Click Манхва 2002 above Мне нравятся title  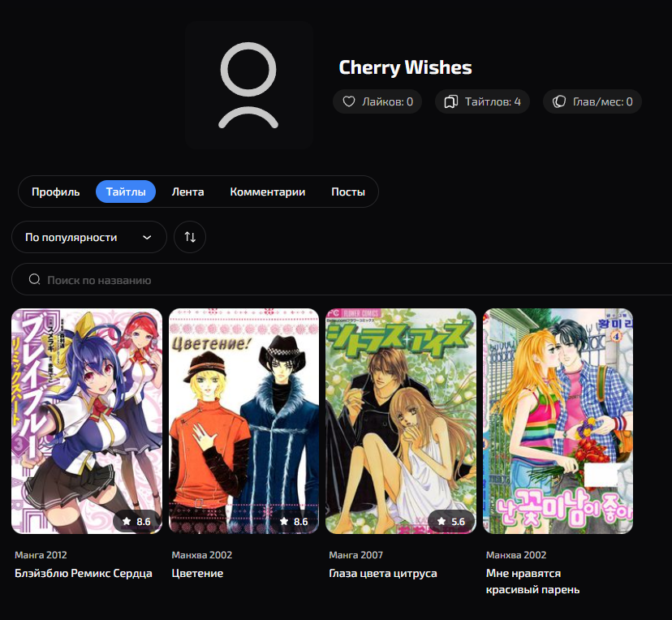tap(516, 555)
